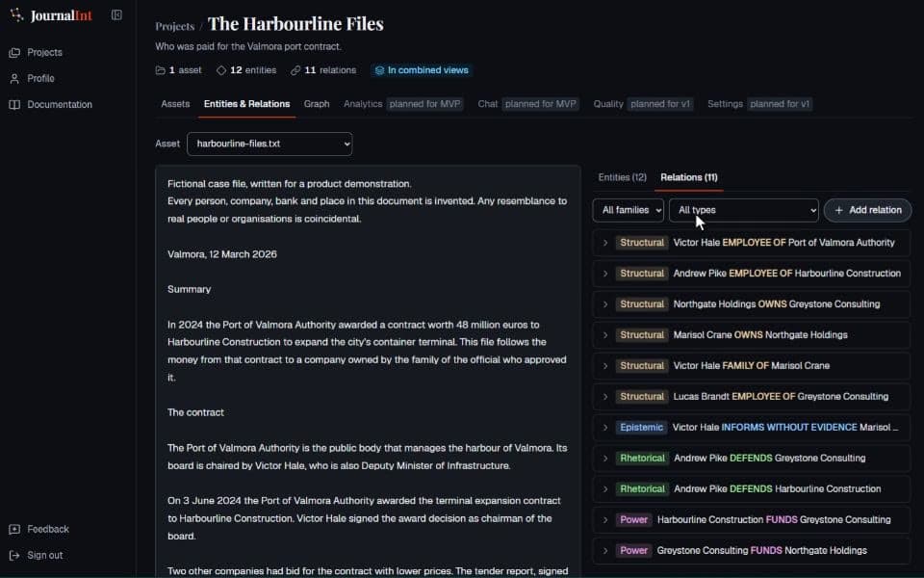Click the Epistemic tag on Victor Hale INFORMS row
924x578 pixels.
(641, 427)
